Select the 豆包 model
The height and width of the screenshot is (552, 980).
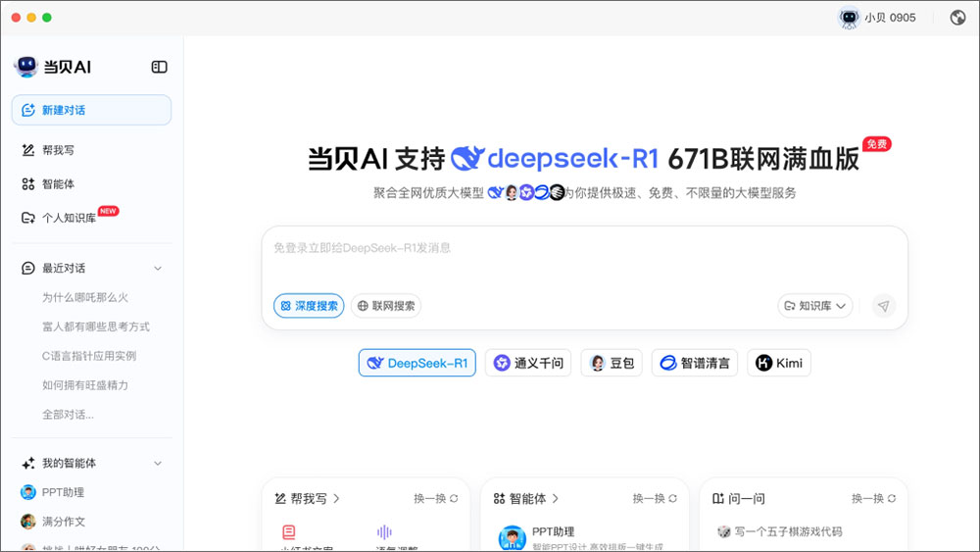click(x=612, y=363)
